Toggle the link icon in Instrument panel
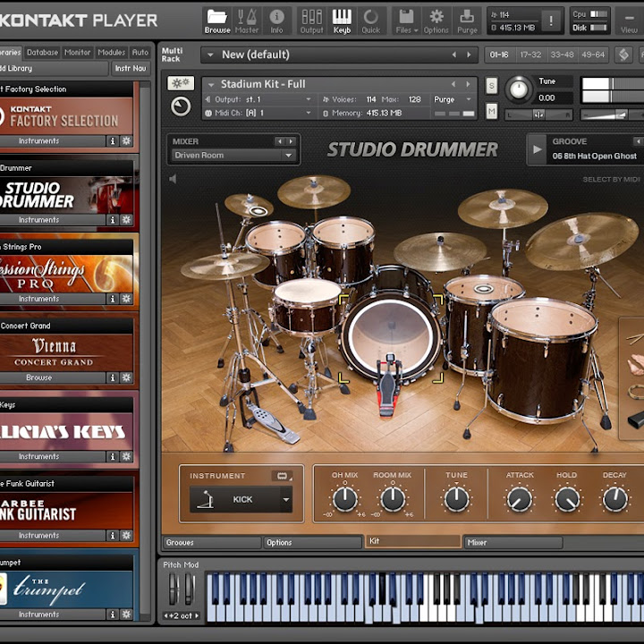The width and height of the screenshot is (644, 644). tap(282, 476)
